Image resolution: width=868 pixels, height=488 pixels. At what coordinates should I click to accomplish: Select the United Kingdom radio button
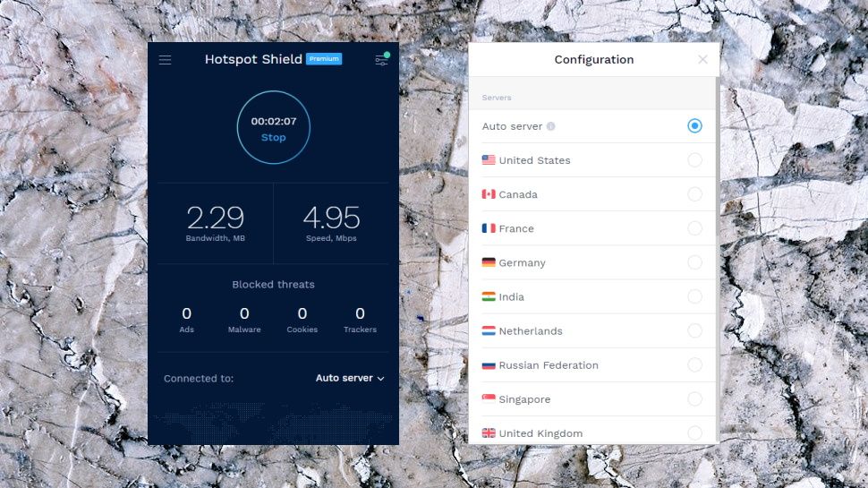tap(694, 433)
